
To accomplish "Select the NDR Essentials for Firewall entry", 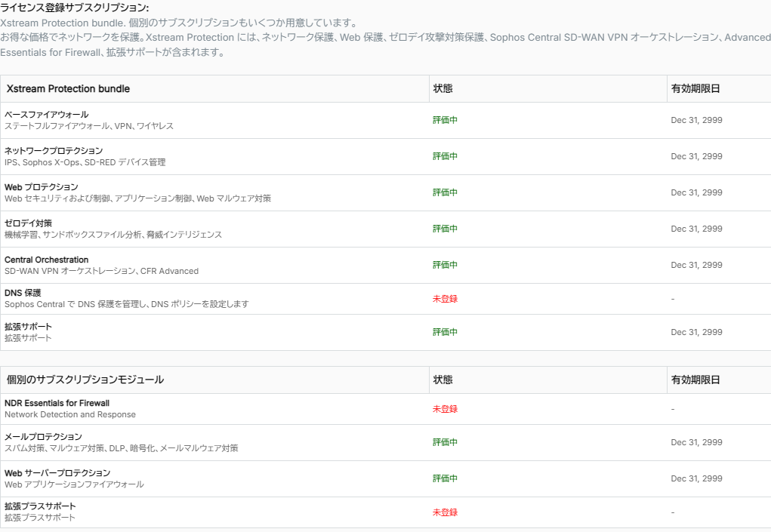I will [x=57, y=403].
